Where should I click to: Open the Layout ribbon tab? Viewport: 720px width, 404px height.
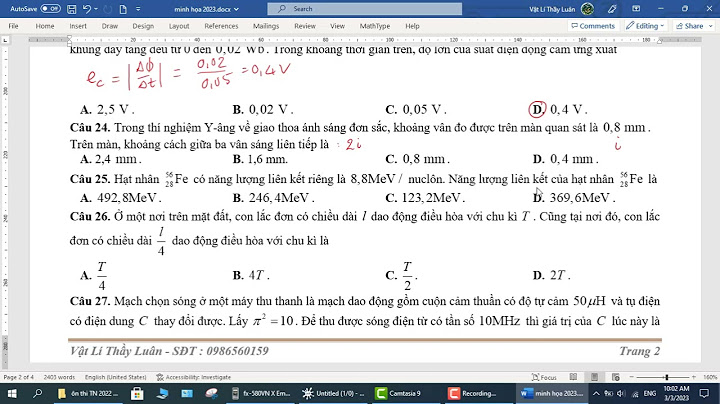coord(179,26)
